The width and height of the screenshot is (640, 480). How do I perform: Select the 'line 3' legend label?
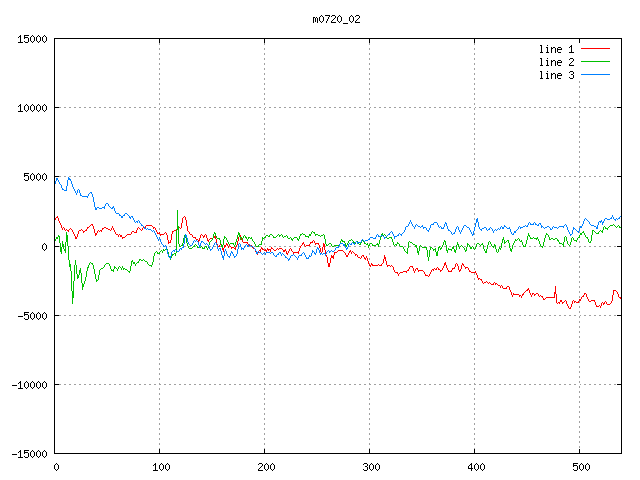(x=556, y=76)
